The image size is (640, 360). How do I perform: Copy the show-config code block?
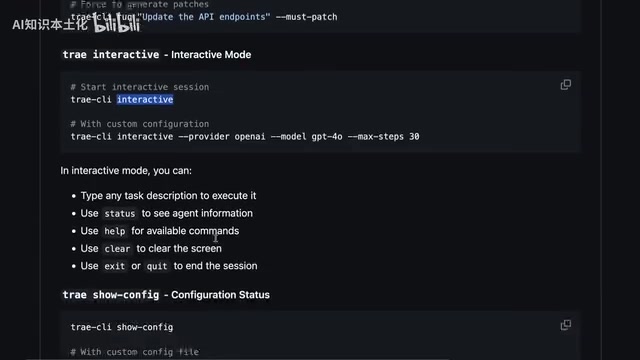click(x=566, y=325)
